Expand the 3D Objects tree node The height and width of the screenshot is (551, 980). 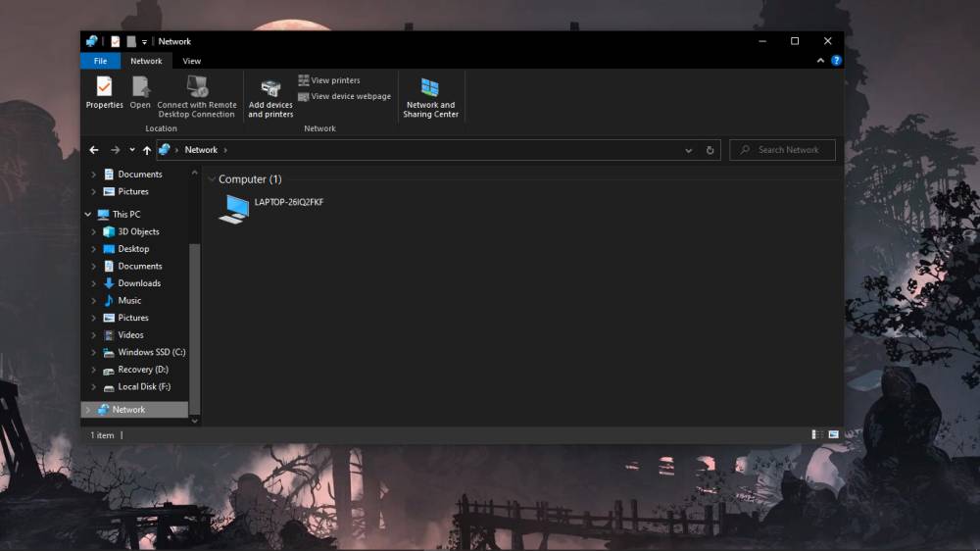click(94, 231)
